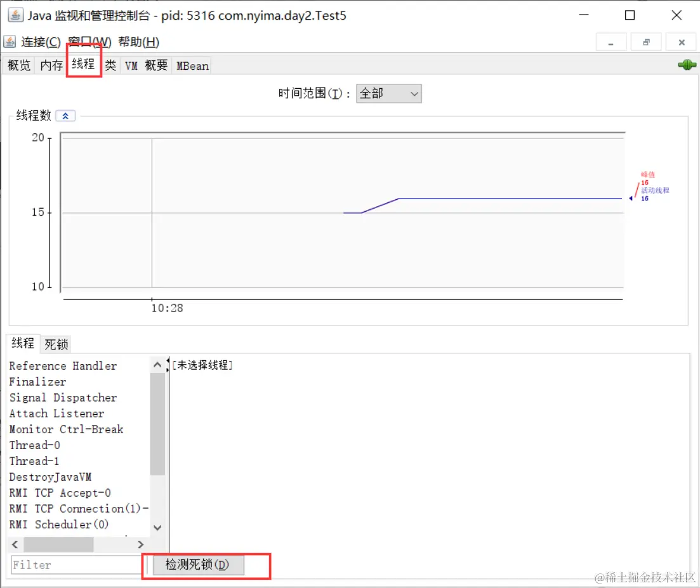Viewport: 700px width, 588px height.
Task: Click the Java icon beside the 连接 menu
Action: click(x=10, y=41)
